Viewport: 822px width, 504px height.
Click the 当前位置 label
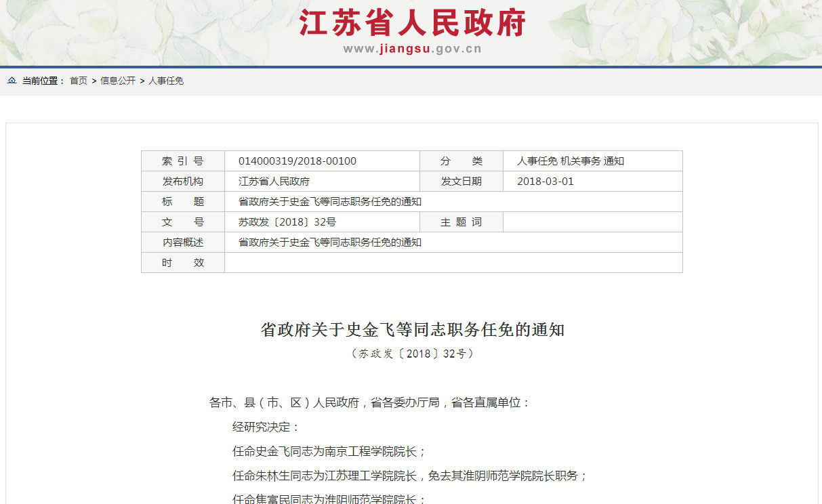coord(43,81)
